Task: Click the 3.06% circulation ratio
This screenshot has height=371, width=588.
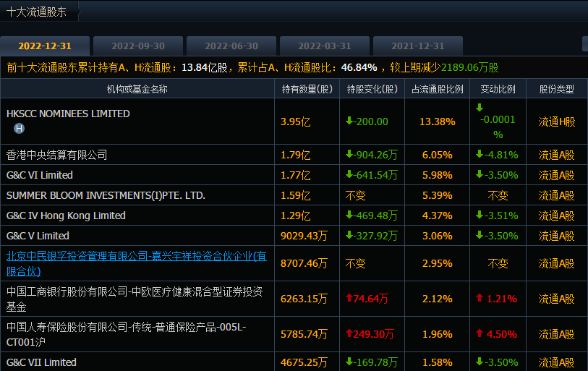Action: point(438,236)
